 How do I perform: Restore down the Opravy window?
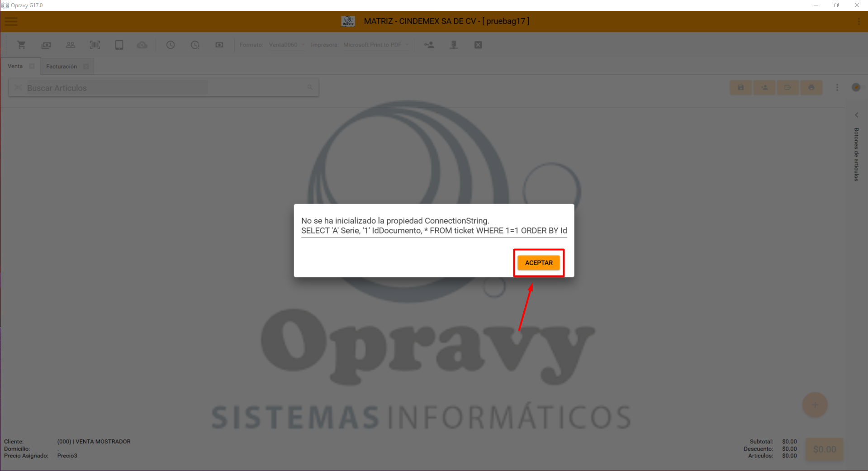(836, 5)
